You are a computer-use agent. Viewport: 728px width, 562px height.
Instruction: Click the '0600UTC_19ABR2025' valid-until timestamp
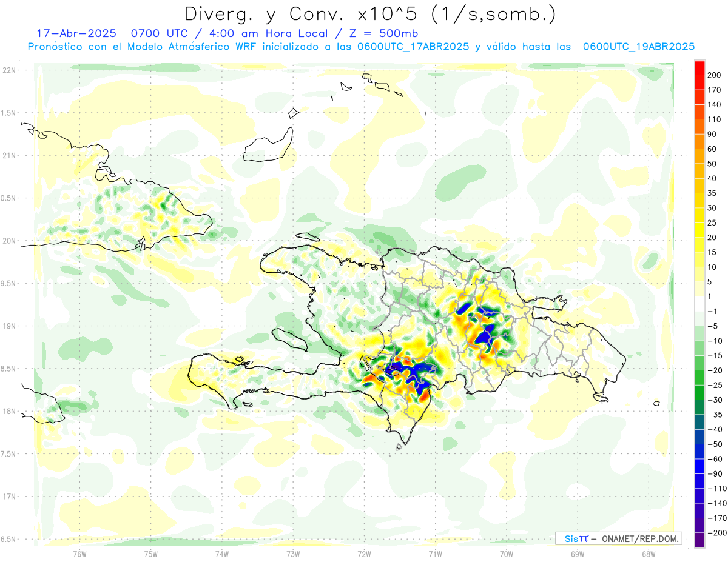(x=639, y=47)
